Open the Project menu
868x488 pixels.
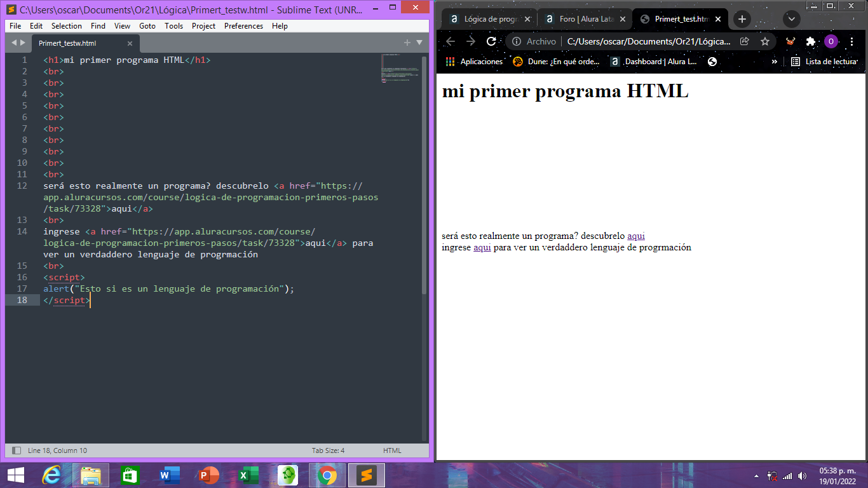(x=203, y=26)
